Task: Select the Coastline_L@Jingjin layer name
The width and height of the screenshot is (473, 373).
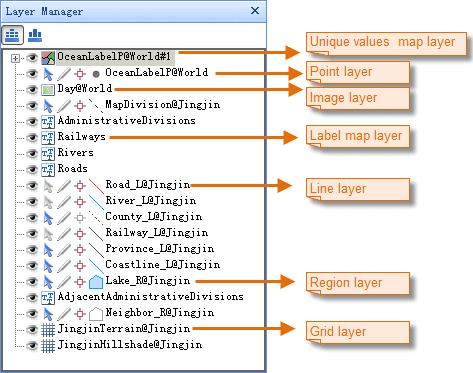Action: coord(163,265)
